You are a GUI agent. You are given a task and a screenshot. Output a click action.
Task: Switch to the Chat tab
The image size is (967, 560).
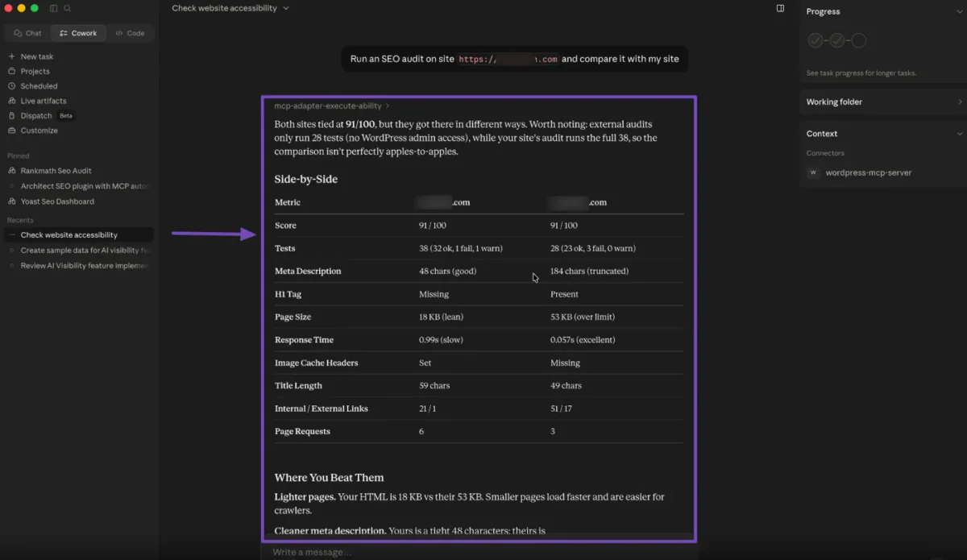(x=27, y=33)
